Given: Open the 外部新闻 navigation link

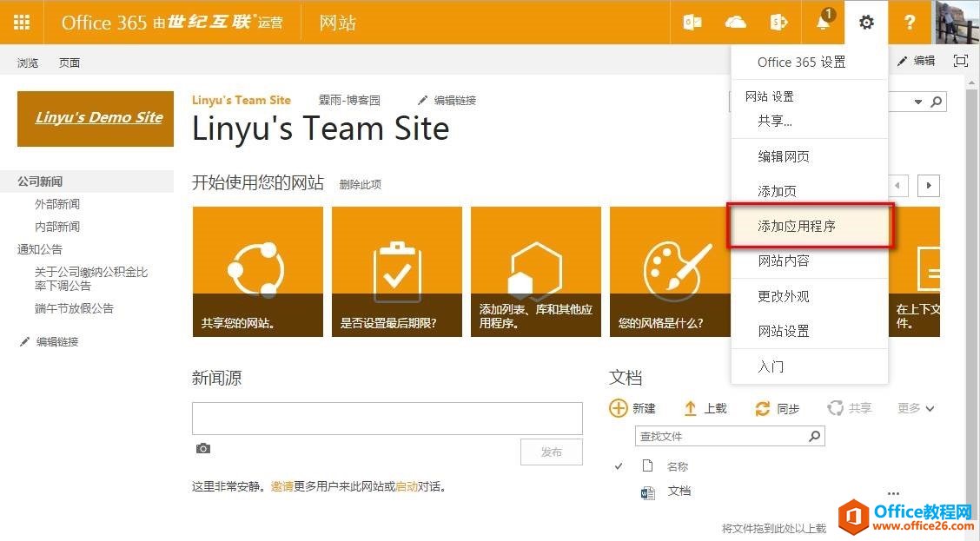Looking at the screenshot, I should [x=57, y=204].
